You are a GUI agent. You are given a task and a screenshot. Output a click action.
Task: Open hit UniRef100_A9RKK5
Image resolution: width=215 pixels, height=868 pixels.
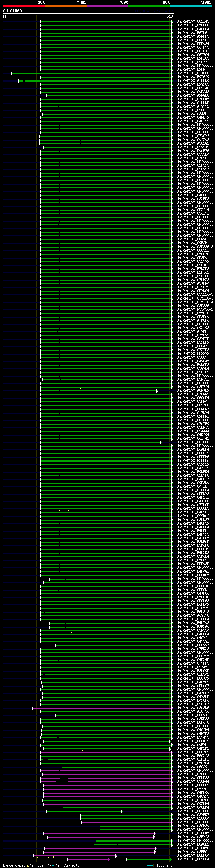[193, 37]
